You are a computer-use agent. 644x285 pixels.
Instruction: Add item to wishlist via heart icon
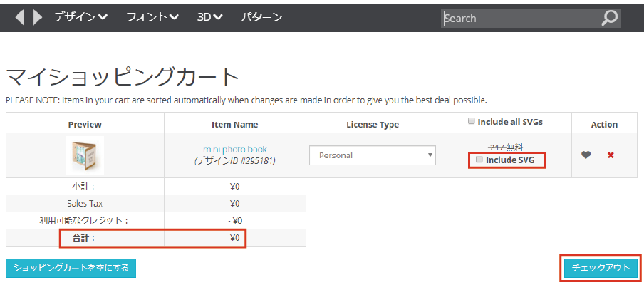point(586,155)
